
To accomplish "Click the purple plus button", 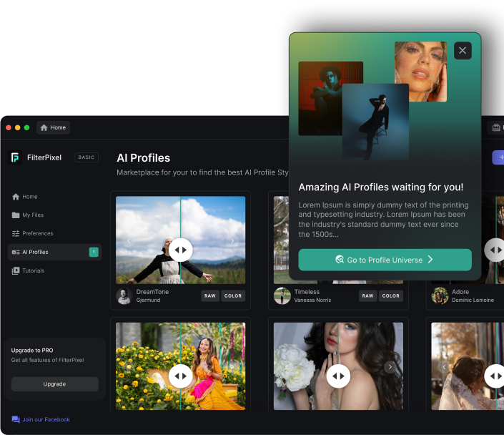I will pos(498,157).
